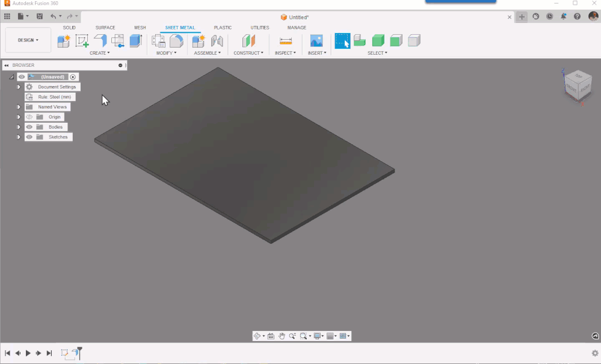The image size is (601, 364).
Task: Switch to the Solid tab
Action: [x=69, y=28]
